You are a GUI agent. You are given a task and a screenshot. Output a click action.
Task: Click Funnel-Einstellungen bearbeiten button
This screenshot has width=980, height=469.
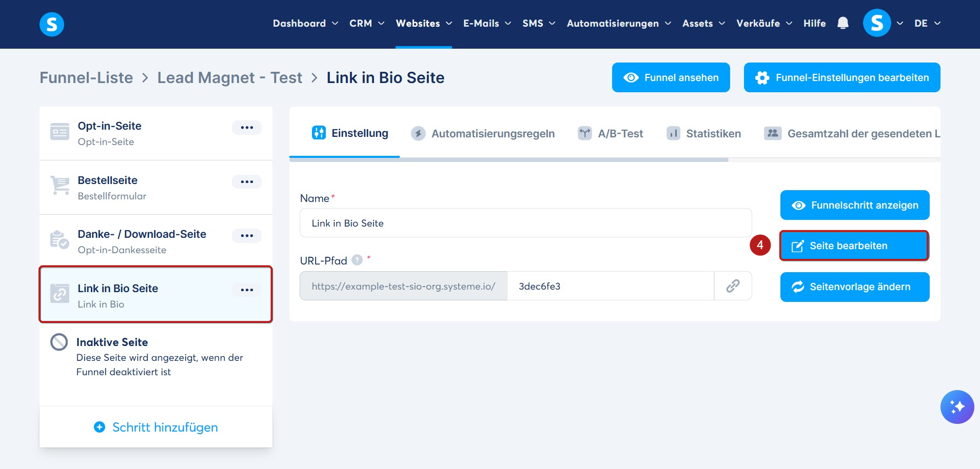842,77
